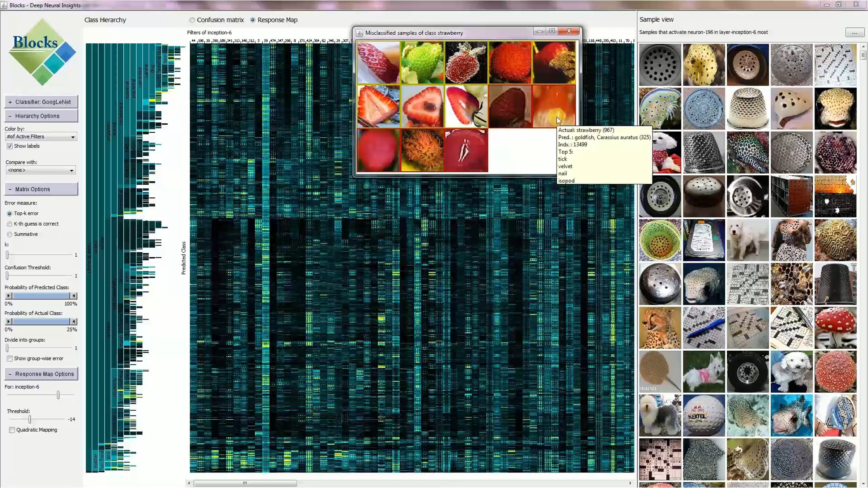
Task: Click the spiky orange rambutan-like misclassified sample
Action: pyautogui.click(x=422, y=150)
